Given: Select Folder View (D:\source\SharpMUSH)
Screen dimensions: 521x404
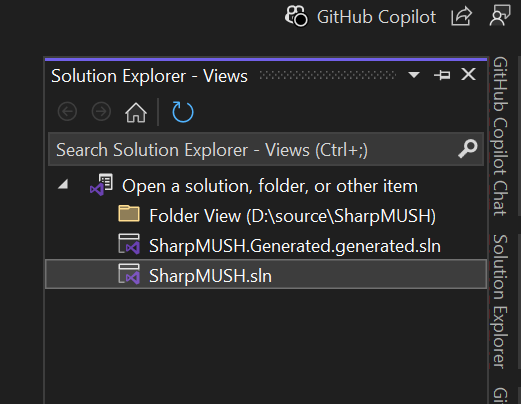Looking at the screenshot, I should click(x=292, y=216).
